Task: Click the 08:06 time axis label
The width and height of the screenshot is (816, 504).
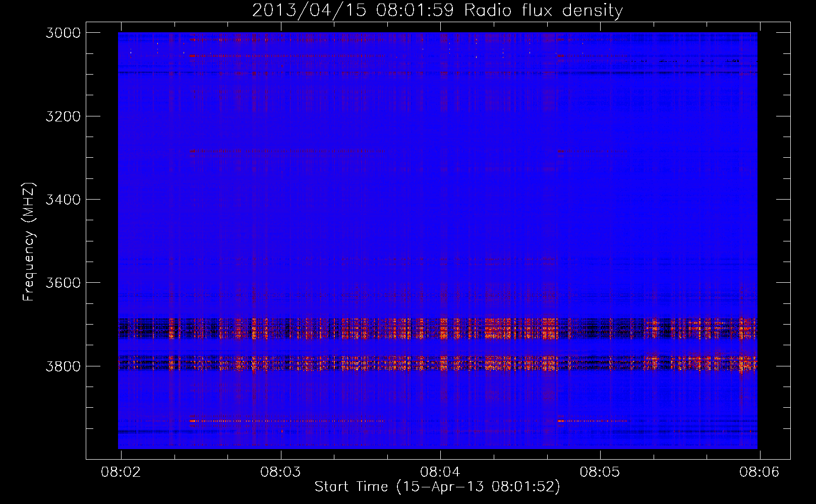Action: point(760,472)
